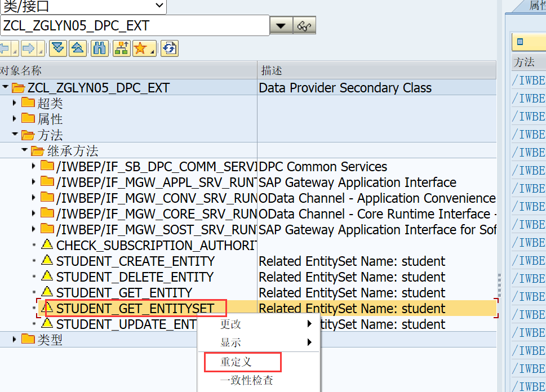The height and width of the screenshot is (392, 546).
Task: Click the 对象名称 column header
Action: point(128,70)
